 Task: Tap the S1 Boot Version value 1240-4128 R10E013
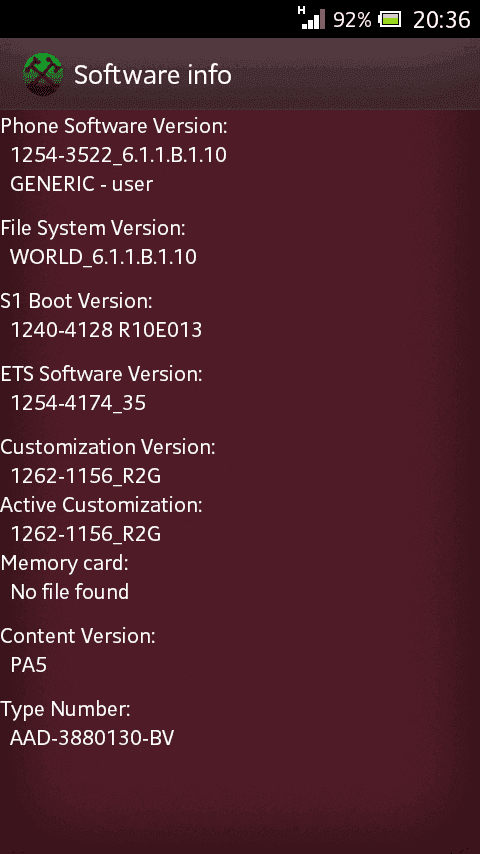click(x=106, y=330)
